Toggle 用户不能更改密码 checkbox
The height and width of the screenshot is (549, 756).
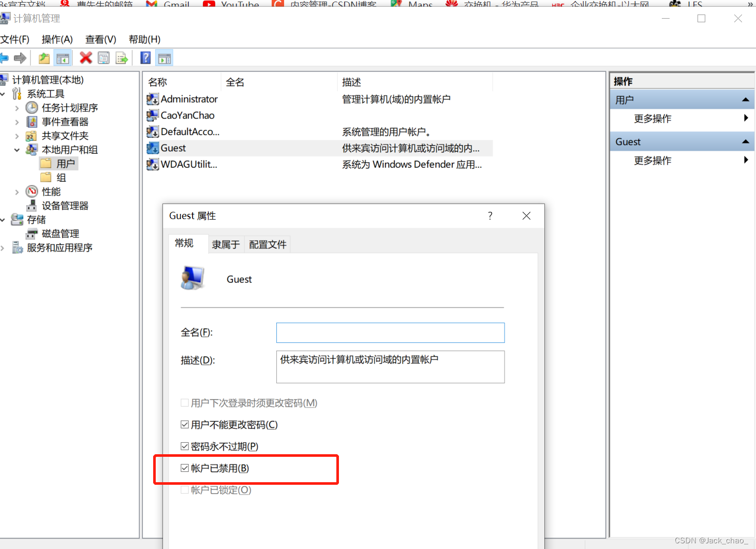(x=184, y=424)
